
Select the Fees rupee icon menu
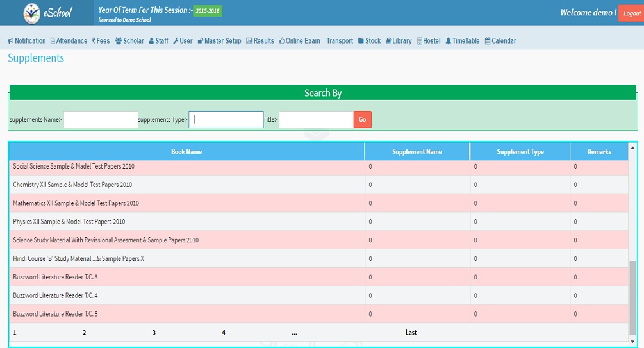tap(94, 41)
